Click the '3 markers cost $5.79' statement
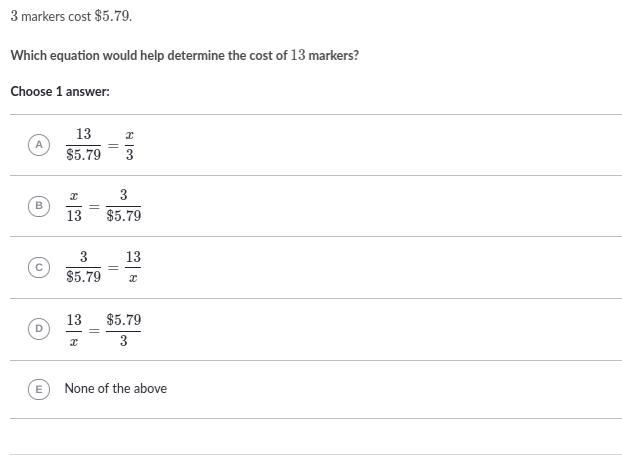622x462 pixels. (71, 16)
